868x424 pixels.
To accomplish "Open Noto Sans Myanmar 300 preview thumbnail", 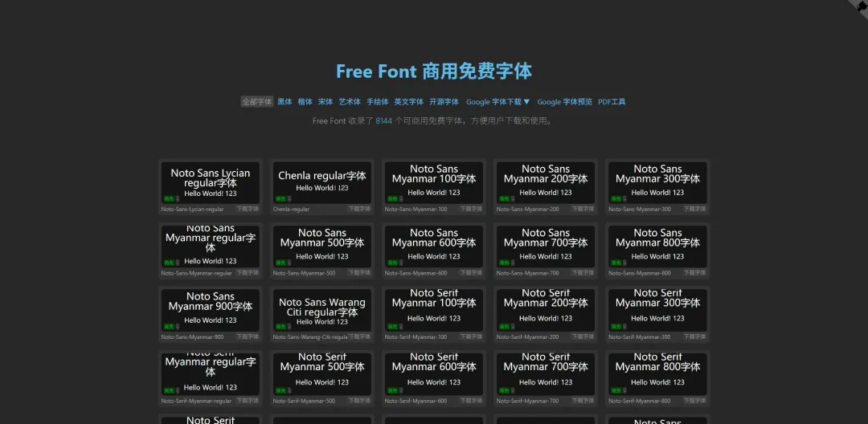I will [657, 182].
